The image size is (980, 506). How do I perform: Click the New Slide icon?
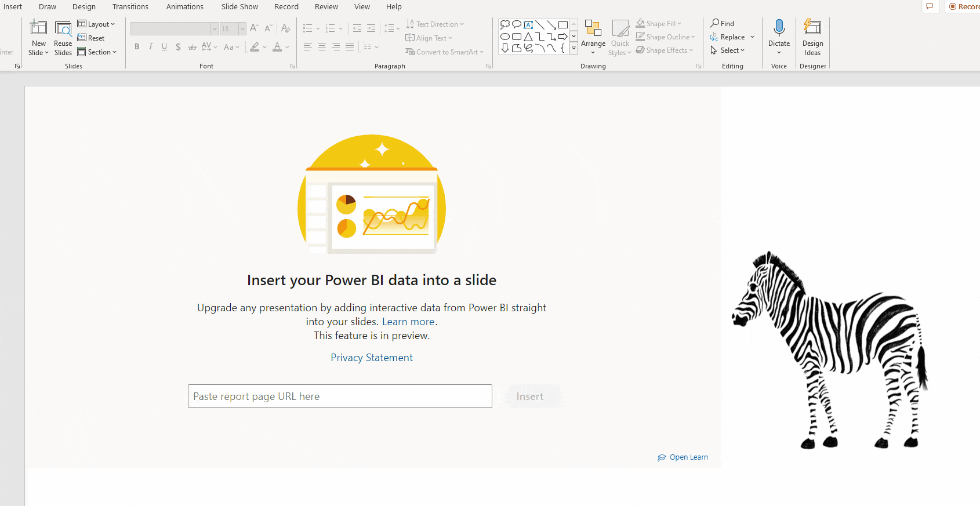click(x=38, y=28)
